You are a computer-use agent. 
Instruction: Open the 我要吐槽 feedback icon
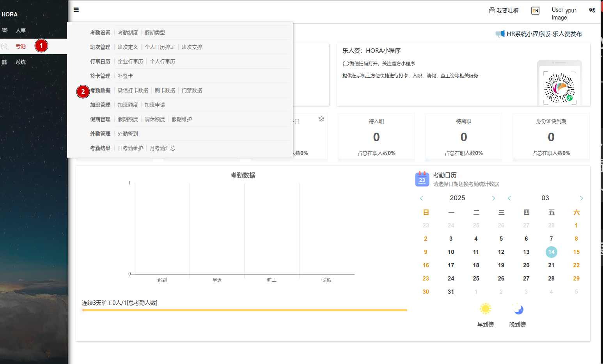point(492,11)
